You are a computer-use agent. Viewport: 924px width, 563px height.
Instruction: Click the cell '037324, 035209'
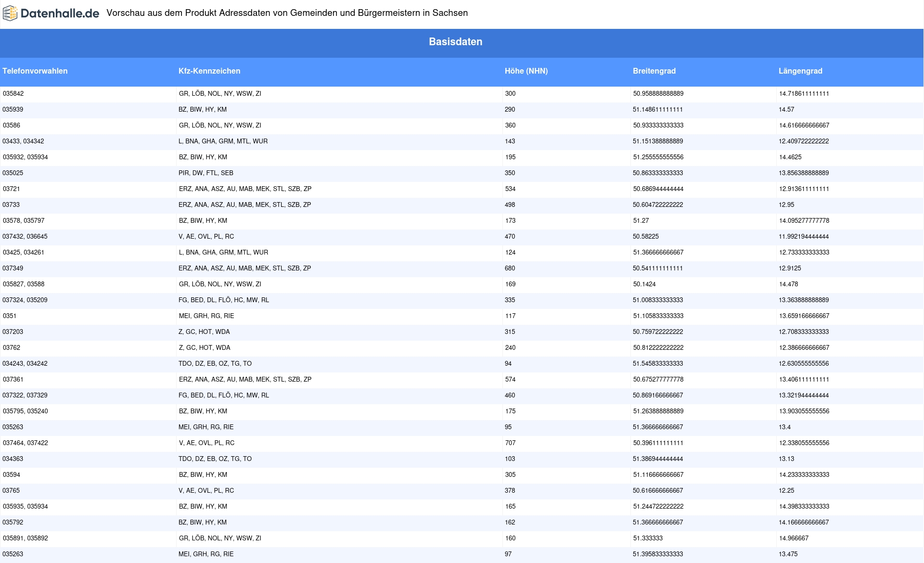click(x=25, y=300)
